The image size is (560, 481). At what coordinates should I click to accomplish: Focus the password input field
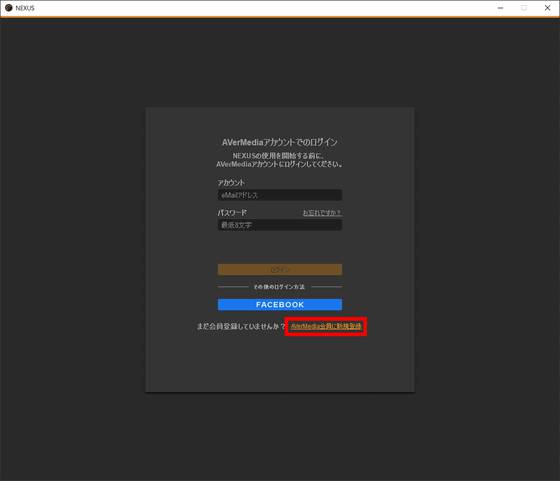(x=280, y=225)
